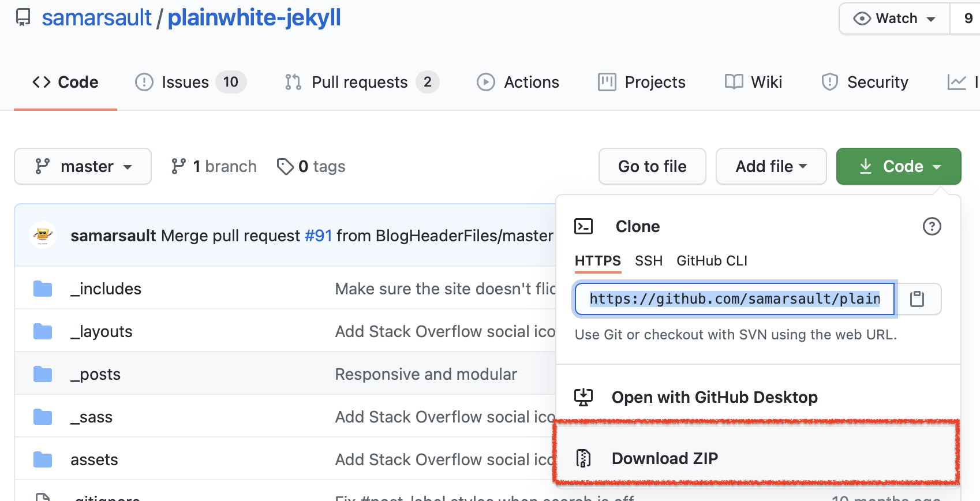Open the _posts folder
This screenshot has height=501, width=980.
95,374
